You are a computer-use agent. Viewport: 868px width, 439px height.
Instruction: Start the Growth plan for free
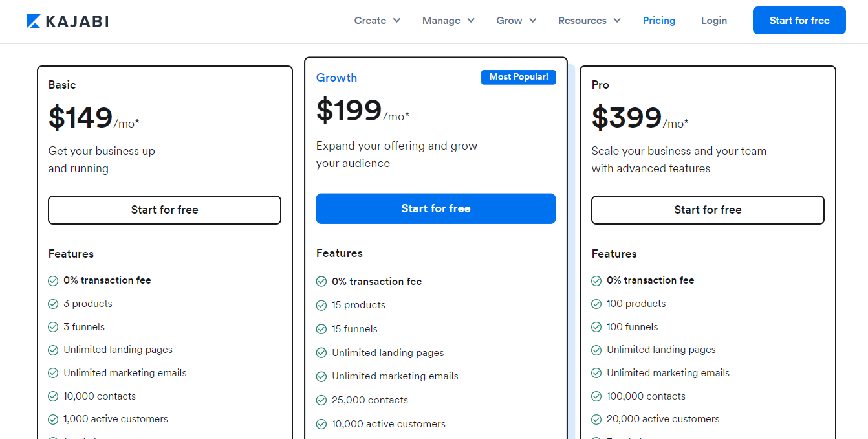435,208
